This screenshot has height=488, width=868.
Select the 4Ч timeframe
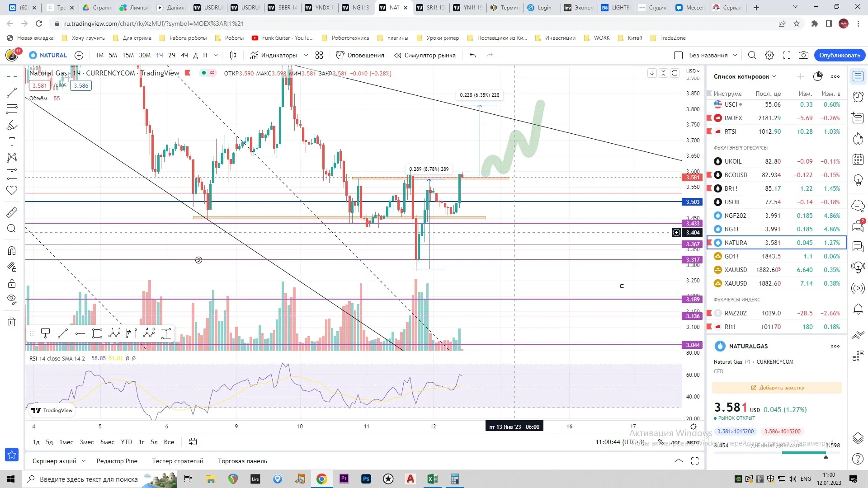coord(184,55)
